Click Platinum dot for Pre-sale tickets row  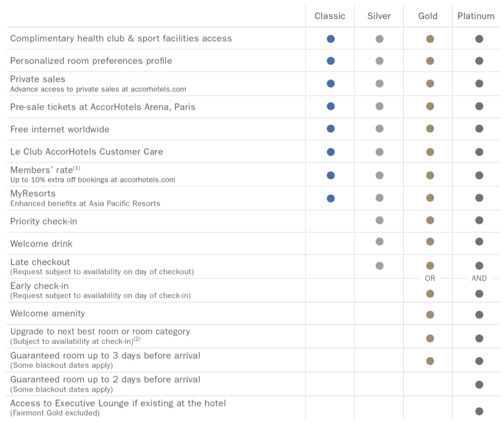[479, 106]
